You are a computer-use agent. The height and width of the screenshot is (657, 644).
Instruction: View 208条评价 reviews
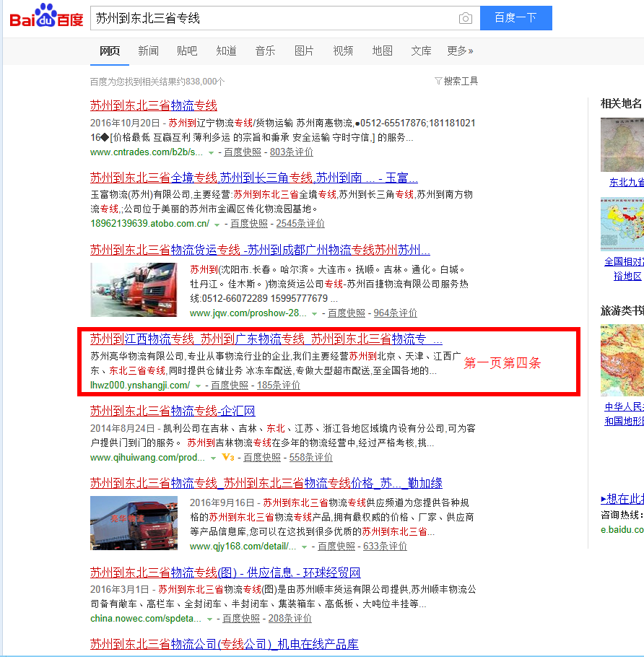(290, 619)
